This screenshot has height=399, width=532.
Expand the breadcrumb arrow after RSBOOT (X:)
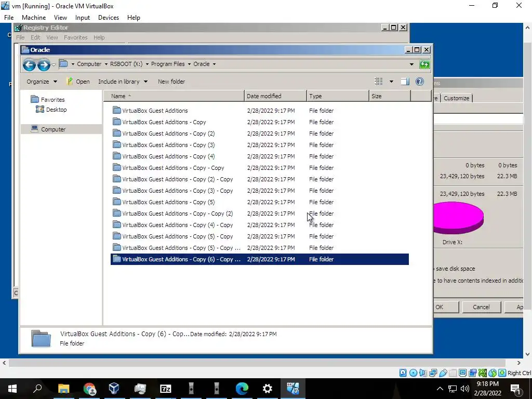click(147, 64)
